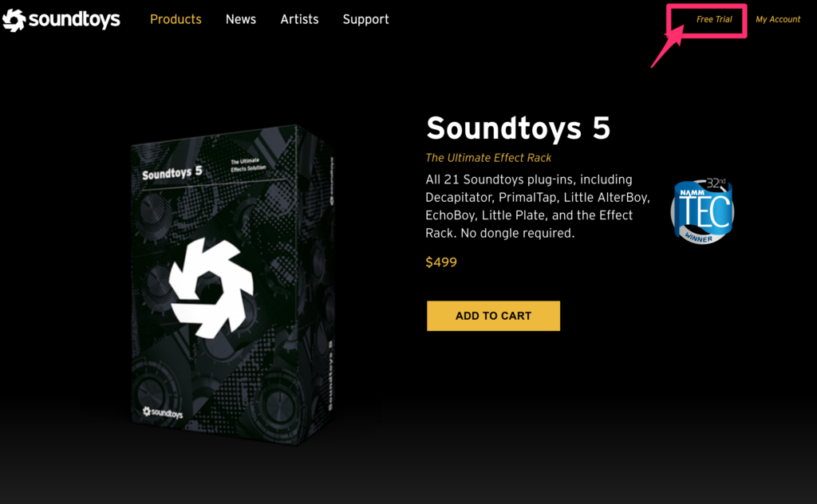817x504 pixels.
Task: Open the Products menu
Action: click(176, 19)
